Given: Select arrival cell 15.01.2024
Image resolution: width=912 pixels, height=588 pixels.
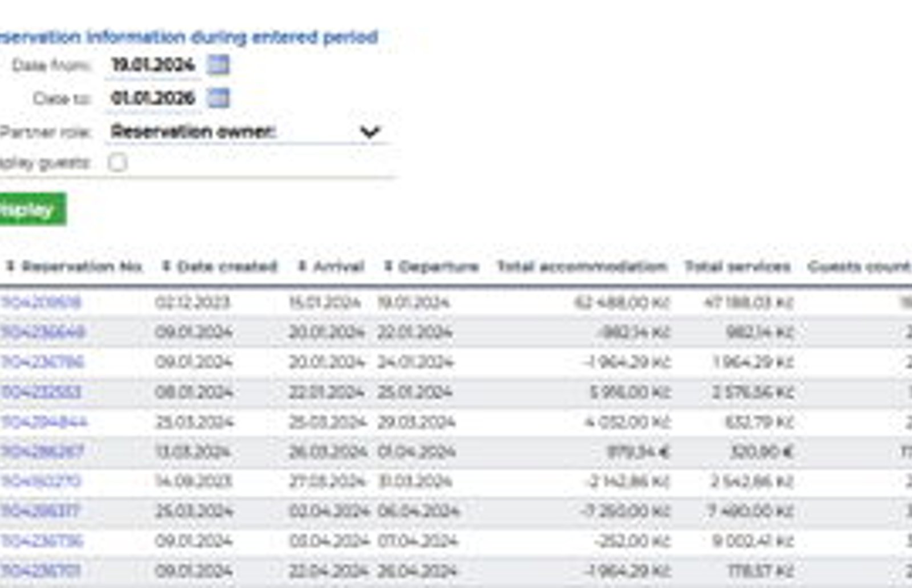Looking at the screenshot, I should [x=325, y=302].
